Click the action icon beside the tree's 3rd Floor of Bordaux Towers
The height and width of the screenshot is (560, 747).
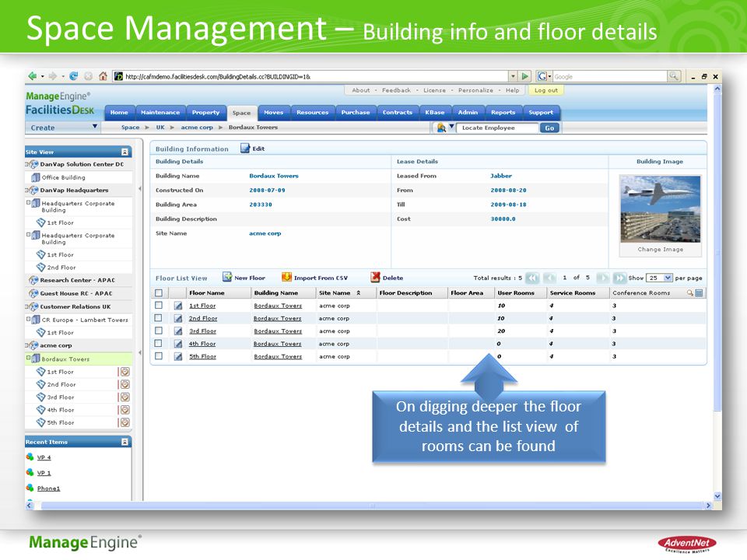point(124,397)
